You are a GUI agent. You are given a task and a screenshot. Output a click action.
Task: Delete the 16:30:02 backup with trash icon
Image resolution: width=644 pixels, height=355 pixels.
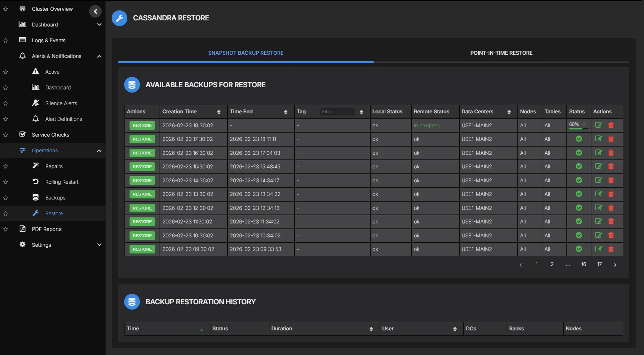pos(611,153)
